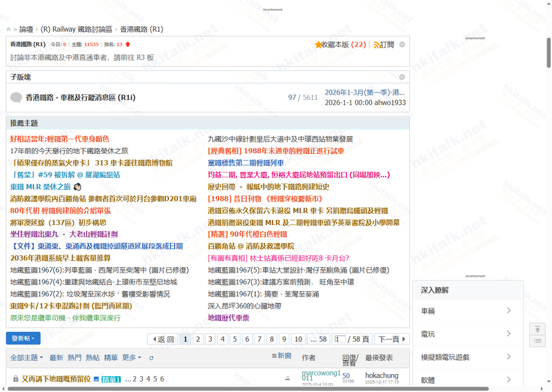Open the 全部主題 filter dropdown

(26, 357)
